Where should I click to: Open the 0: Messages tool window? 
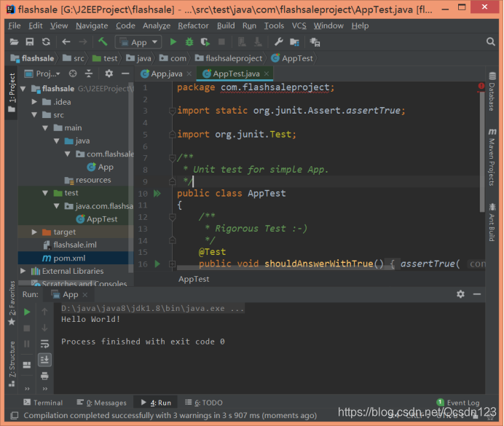pyautogui.click(x=101, y=403)
